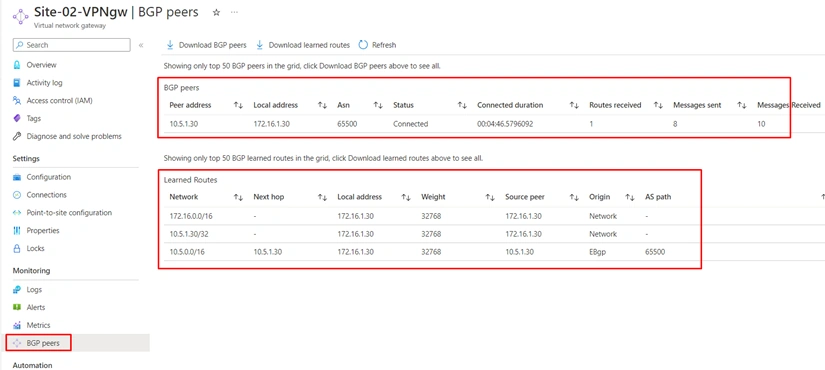Open the Activity log menu item
This screenshot has height=370, width=825.
click(44, 83)
